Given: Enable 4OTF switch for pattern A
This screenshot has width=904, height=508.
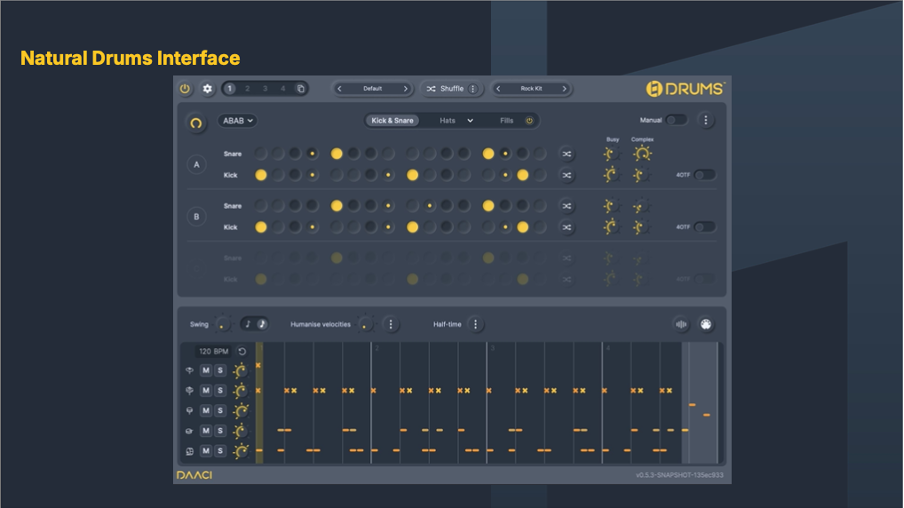Looking at the screenshot, I should pyautogui.click(x=705, y=175).
